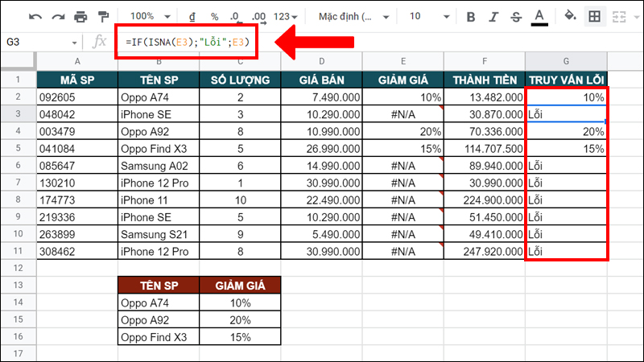Open the fill color picker
The width and height of the screenshot is (644, 362).
(x=570, y=16)
